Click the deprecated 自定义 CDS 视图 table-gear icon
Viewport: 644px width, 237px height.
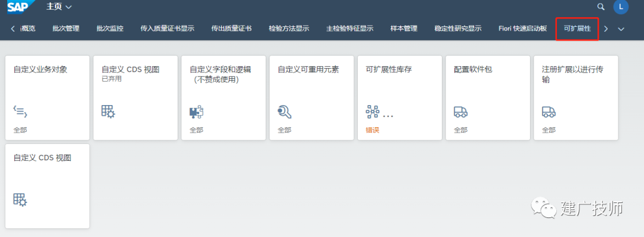tap(109, 112)
